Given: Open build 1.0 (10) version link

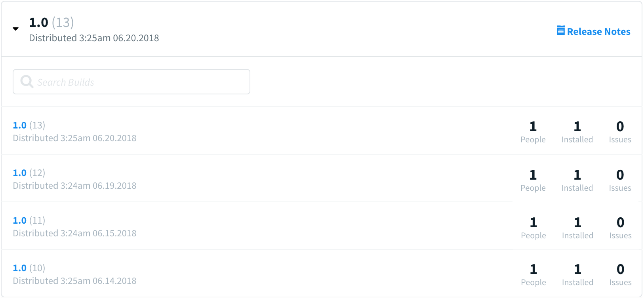Looking at the screenshot, I should (20, 268).
